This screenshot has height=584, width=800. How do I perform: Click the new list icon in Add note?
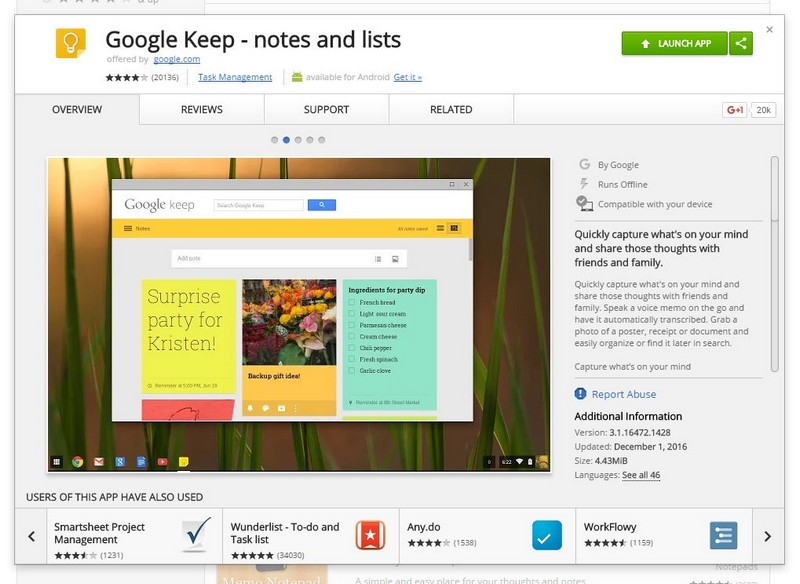(378, 259)
